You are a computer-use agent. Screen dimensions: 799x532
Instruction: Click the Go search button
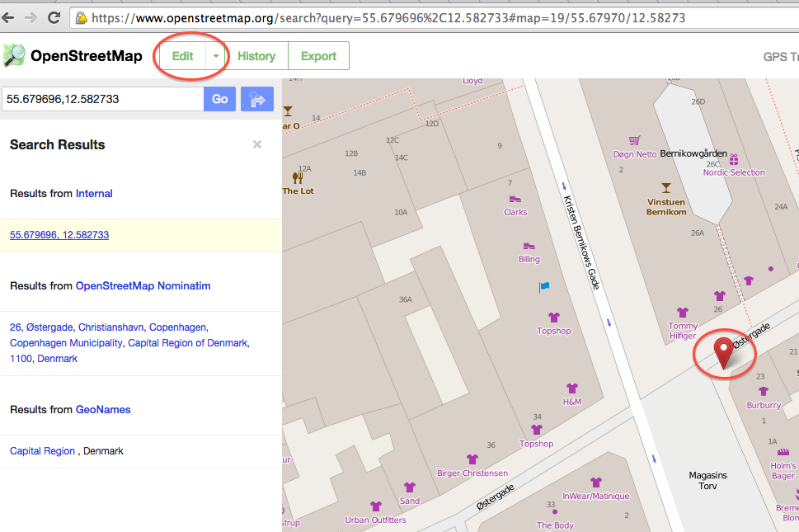click(219, 99)
